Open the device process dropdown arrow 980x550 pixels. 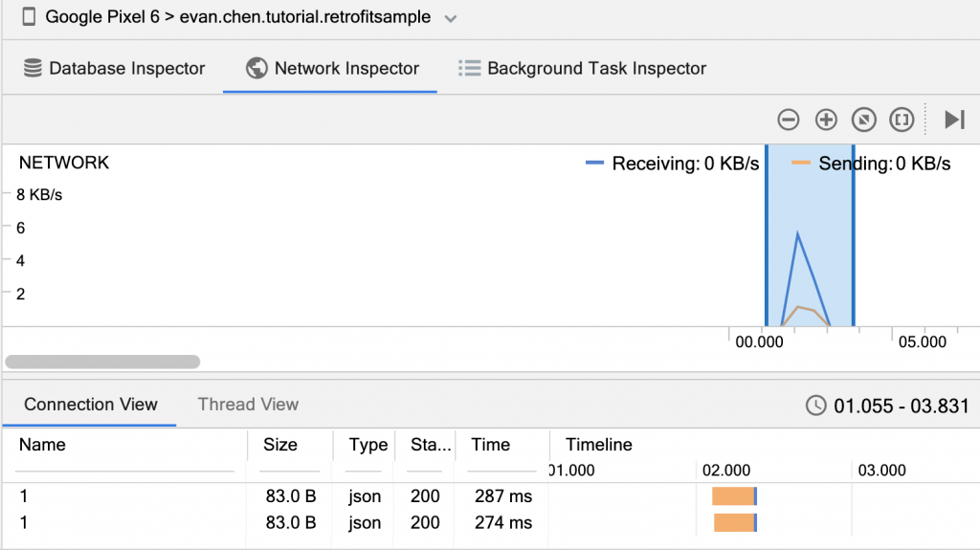452,18
